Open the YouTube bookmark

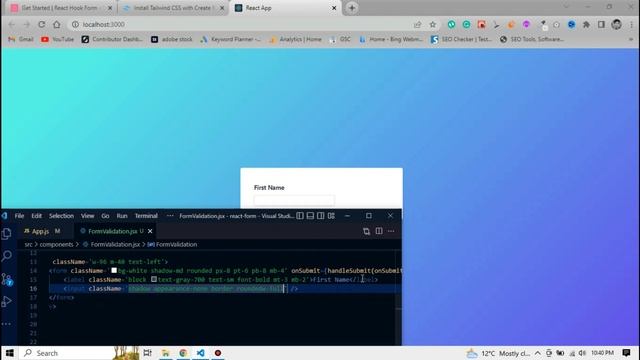click(58, 39)
